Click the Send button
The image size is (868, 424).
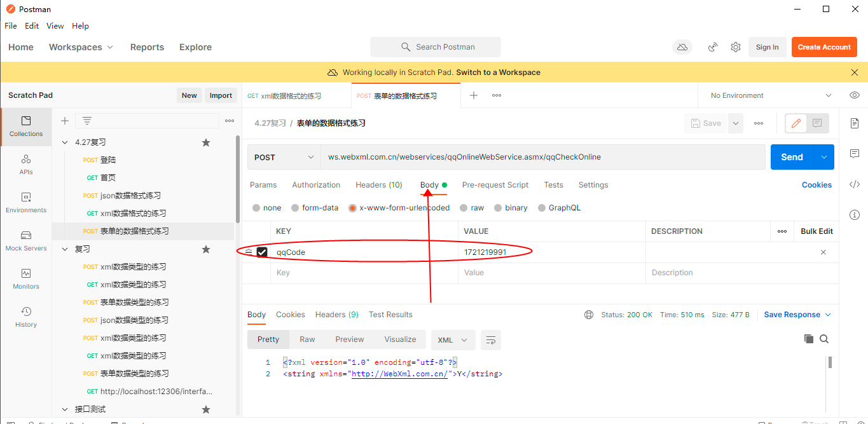792,157
